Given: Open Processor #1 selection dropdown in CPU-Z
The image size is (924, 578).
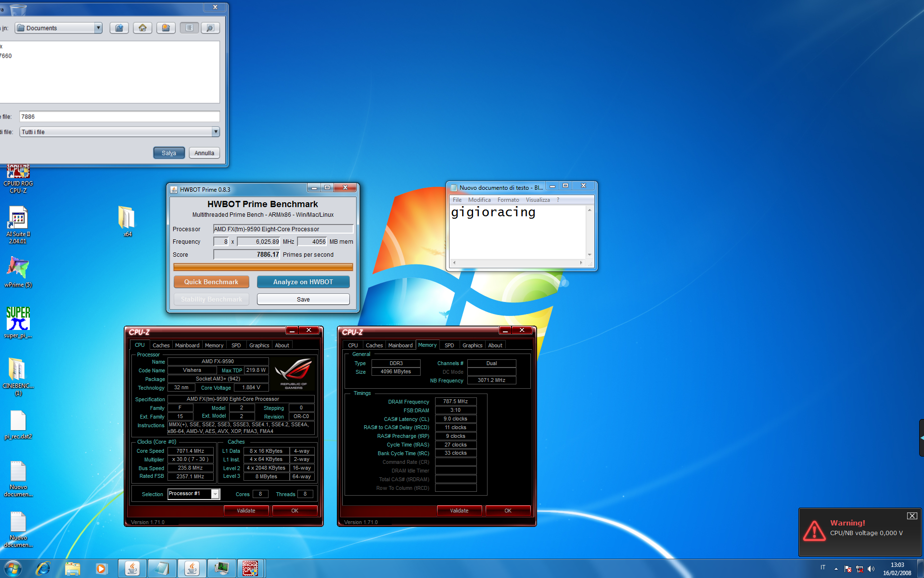Looking at the screenshot, I should pyautogui.click(x=215, y=494).
